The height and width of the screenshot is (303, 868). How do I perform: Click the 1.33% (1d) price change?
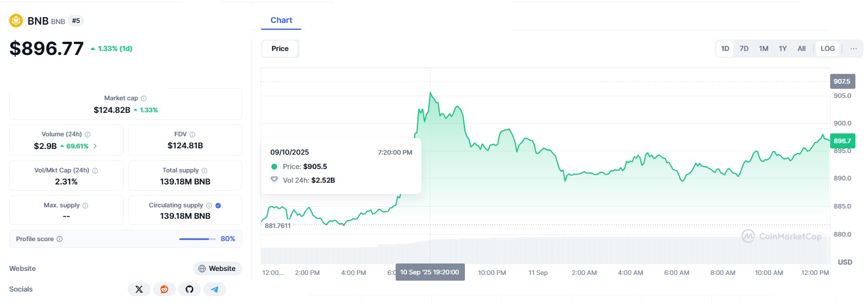[111, 49]
